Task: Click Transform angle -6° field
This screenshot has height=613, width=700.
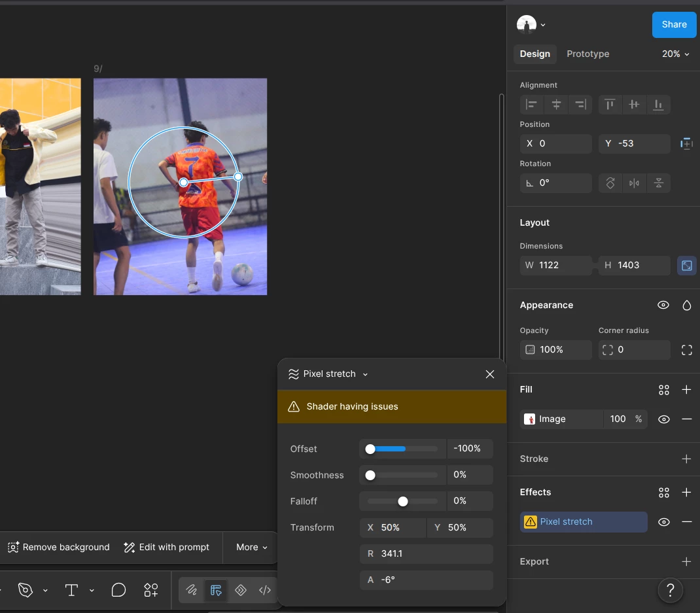Action: click(427, 580)
